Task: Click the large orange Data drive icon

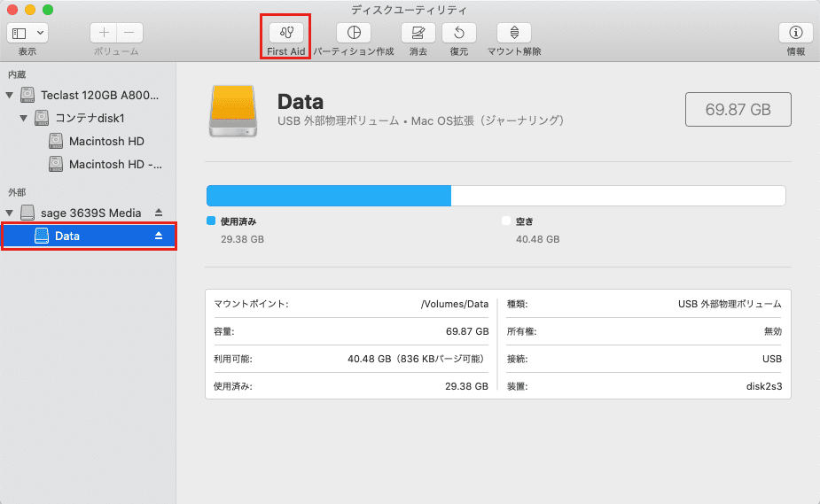Action: tap(233, 111)
